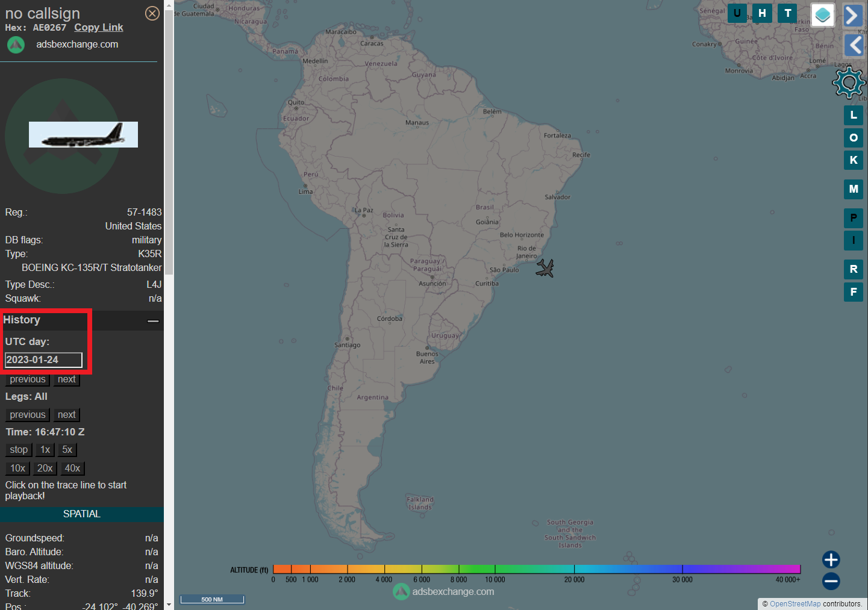Click the Track value 139.9°
The image size is (868, 610).
(x=145, y=594)
